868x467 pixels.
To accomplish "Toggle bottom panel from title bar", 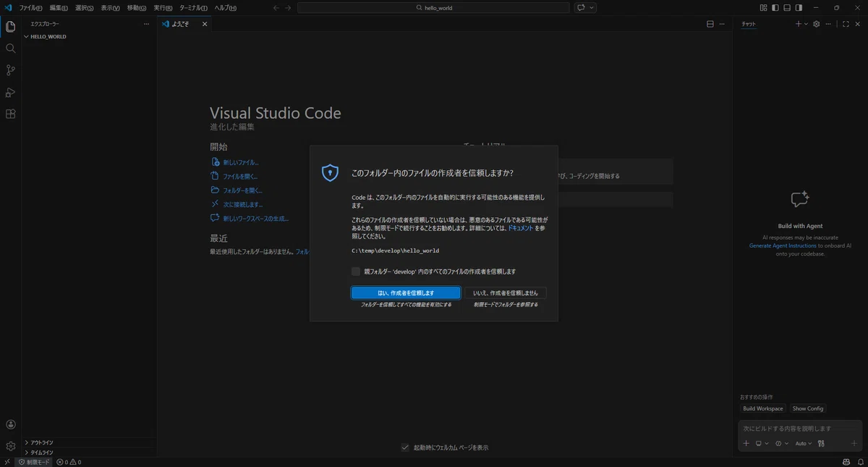I will tap(787, 8).
